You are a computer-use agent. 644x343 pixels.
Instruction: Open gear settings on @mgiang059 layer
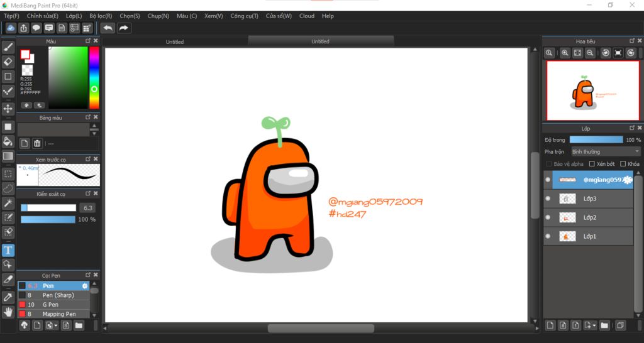(x=628, y=180)
